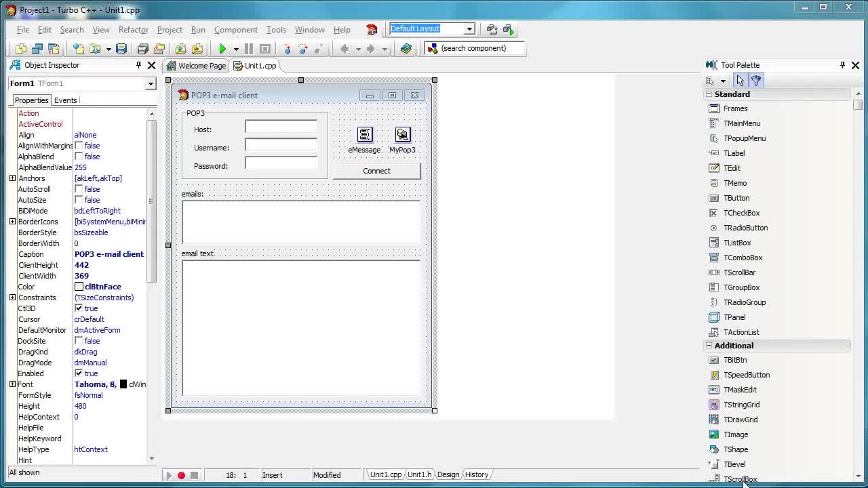Expand the Constraints property

pos(12,298)
